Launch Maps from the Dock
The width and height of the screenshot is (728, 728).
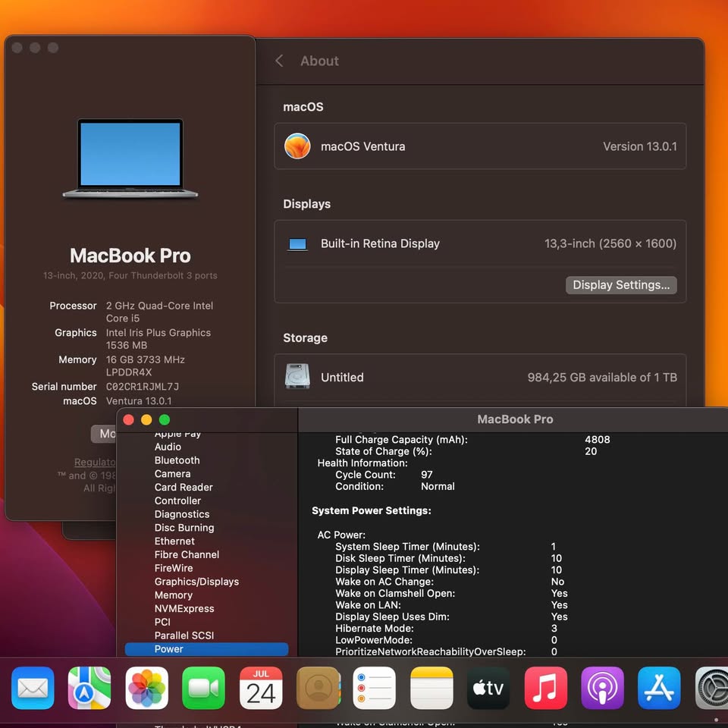point(89,688)
